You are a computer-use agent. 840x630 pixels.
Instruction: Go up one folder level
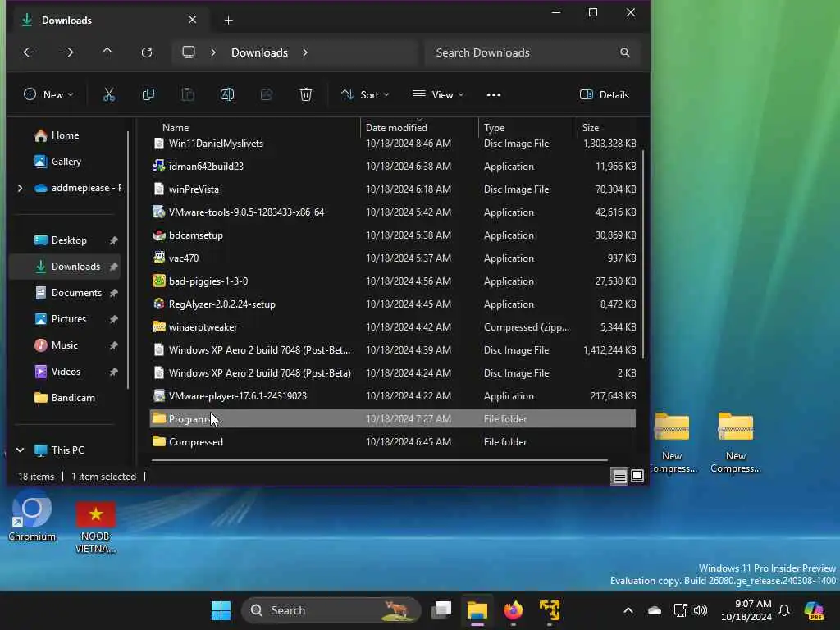tap(107, 52)
